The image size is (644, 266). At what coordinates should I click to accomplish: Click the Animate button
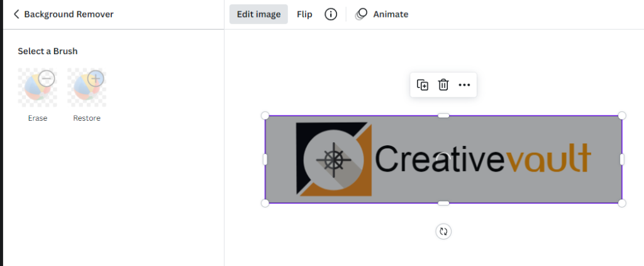pyautogui.click(x=382, y=14)
